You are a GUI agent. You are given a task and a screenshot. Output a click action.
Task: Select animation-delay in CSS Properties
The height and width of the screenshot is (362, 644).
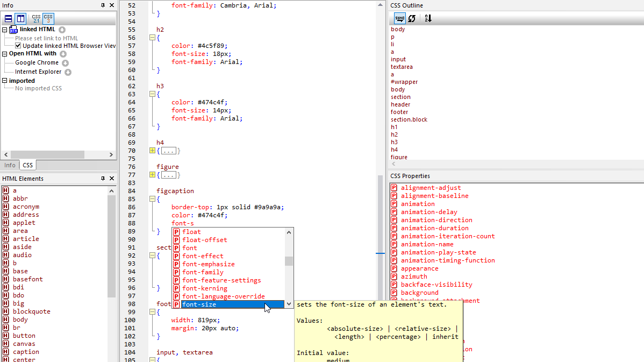point(429,212)
